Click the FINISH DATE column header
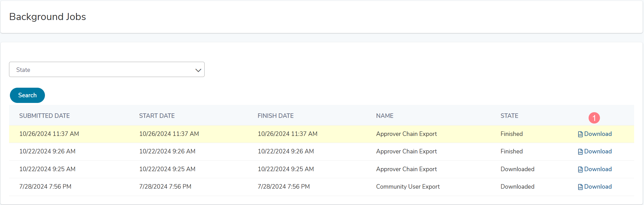This screenshot has height=205, width=644. click(276, 116)
